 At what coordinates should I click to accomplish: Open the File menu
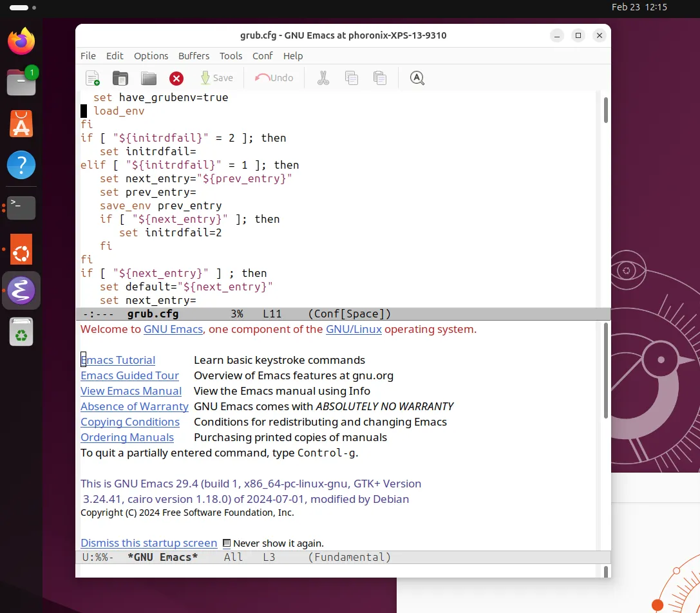[x=88, y=56]
